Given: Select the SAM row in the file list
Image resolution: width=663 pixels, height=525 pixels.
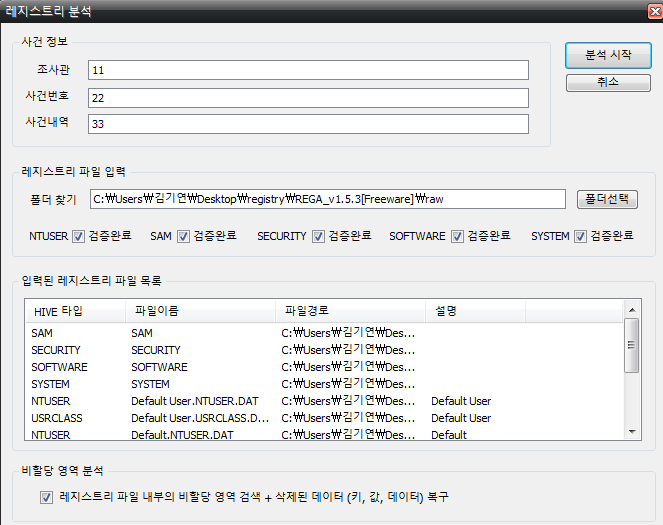Looking at the screenshot, I should pos(324,333).
